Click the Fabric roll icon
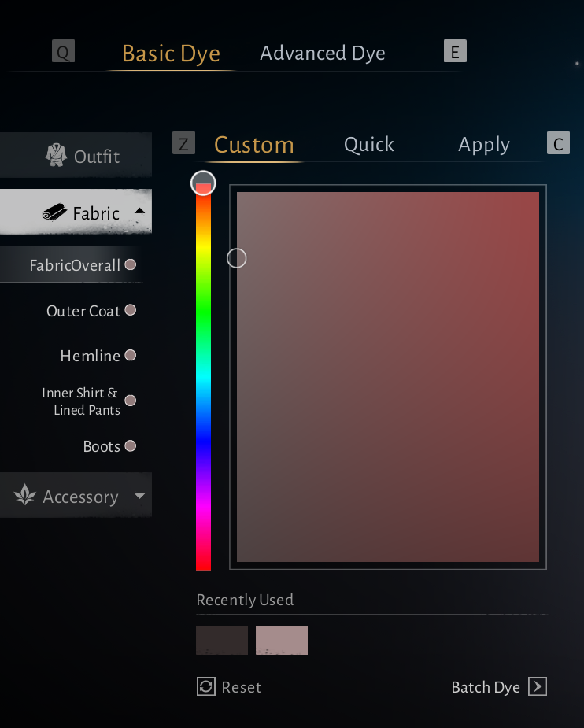This screenshot has height=728, width=584. click(x=55, y=212)
